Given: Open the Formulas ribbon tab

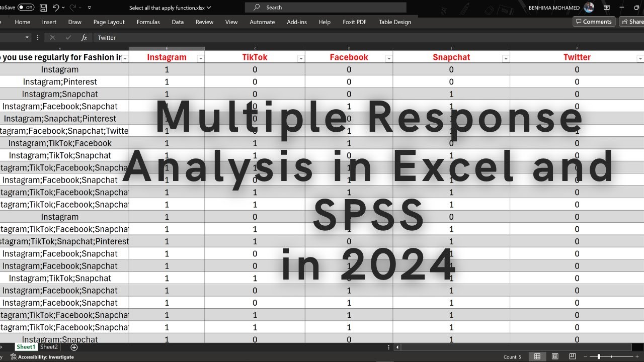Looking at the screenshot, I should 148,22.
